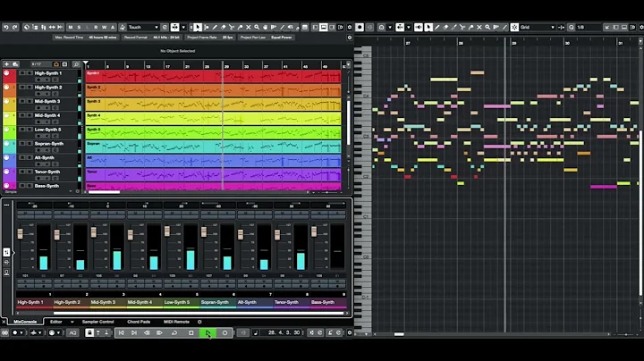Click the Bass-Synth channel fader
The image size is (644, 361).
pyautogui.click(x=314, y=231)
